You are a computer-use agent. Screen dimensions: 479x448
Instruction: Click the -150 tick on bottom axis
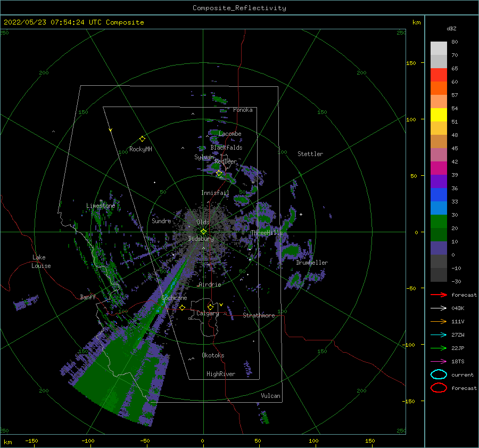click(31, 441)
